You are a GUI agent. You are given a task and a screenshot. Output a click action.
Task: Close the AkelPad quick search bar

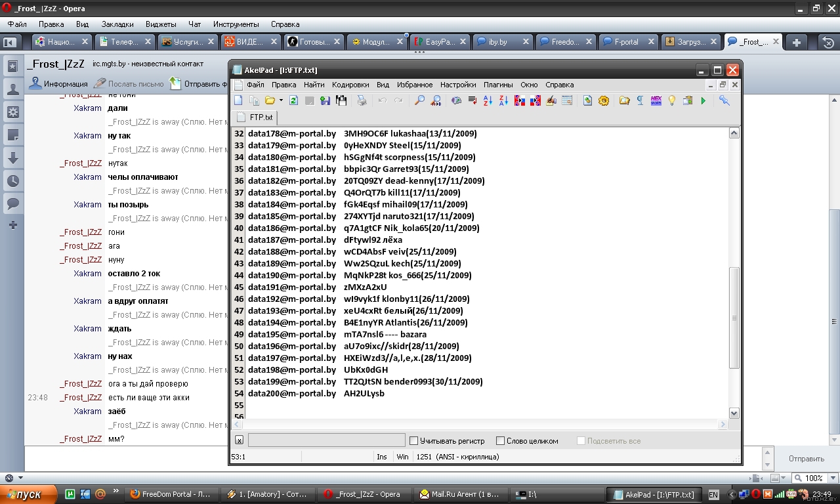tap(239, 440)
